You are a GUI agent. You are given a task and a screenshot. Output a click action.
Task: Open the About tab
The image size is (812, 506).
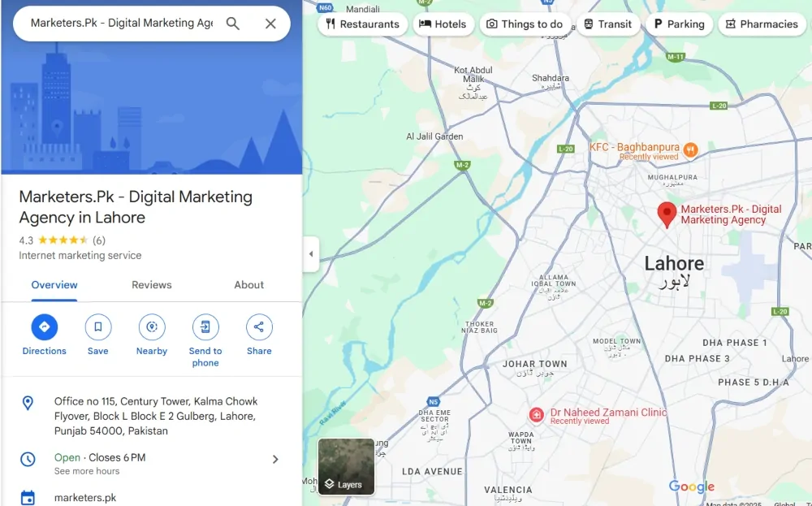pos(248,285)
